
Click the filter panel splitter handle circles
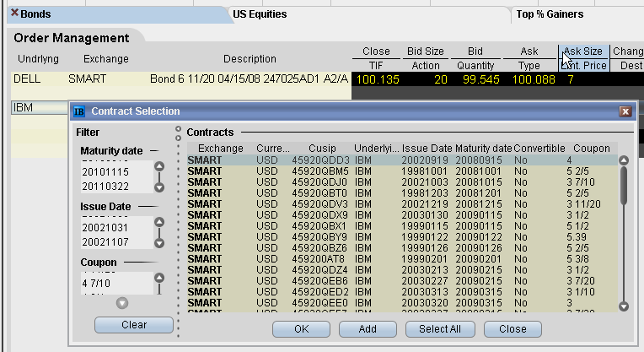point(178,133)
